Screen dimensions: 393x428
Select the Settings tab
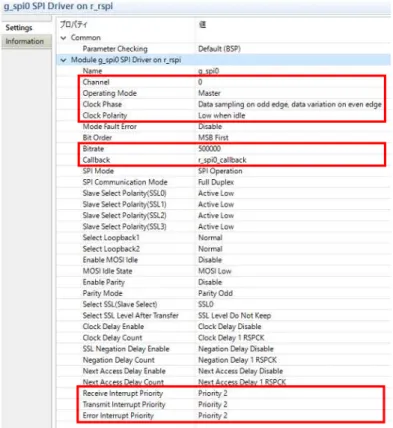[x=19, y=28]
